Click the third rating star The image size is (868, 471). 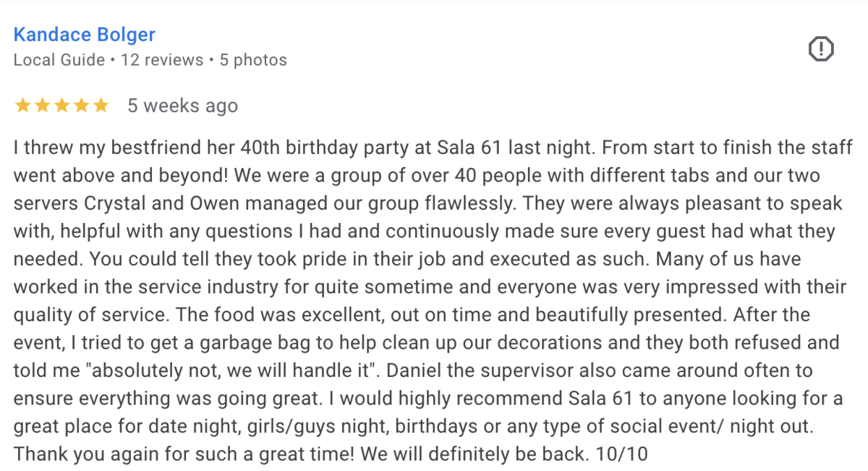click(61, 106)
